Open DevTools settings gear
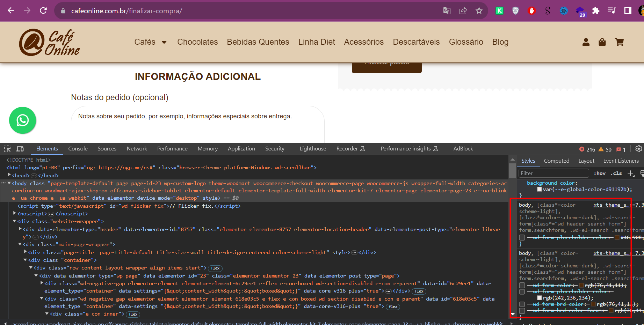This screenshot has height=325, width=644. (x=638, y=149)
